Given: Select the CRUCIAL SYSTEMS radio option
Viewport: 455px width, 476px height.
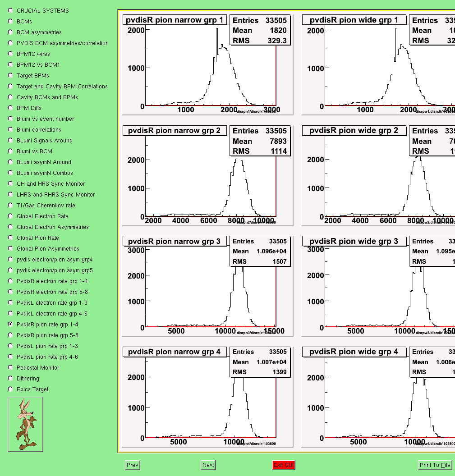Looking at the screenshot, I should (x=11, y=11).
